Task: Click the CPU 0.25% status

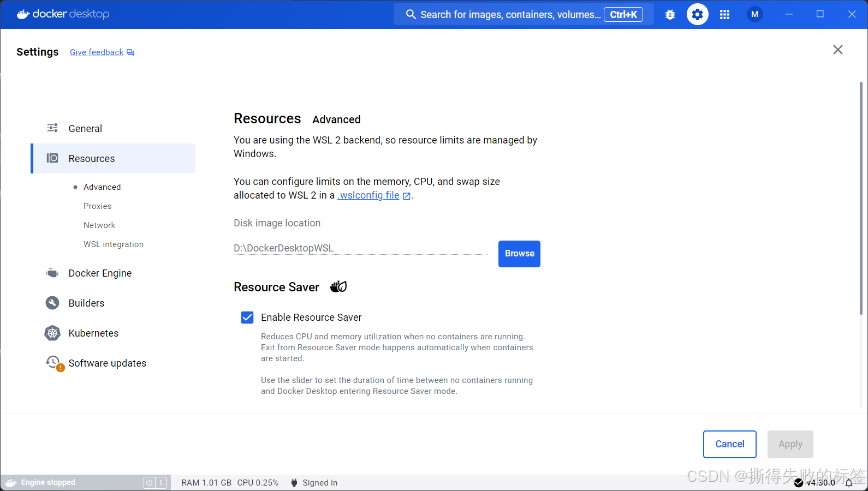Action: (x=258, y=483)
